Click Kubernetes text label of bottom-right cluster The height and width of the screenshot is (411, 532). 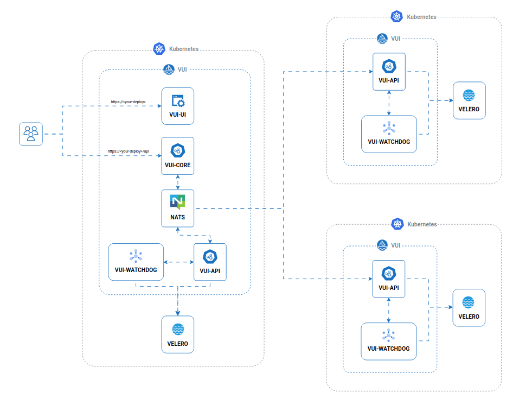point(422,224)
